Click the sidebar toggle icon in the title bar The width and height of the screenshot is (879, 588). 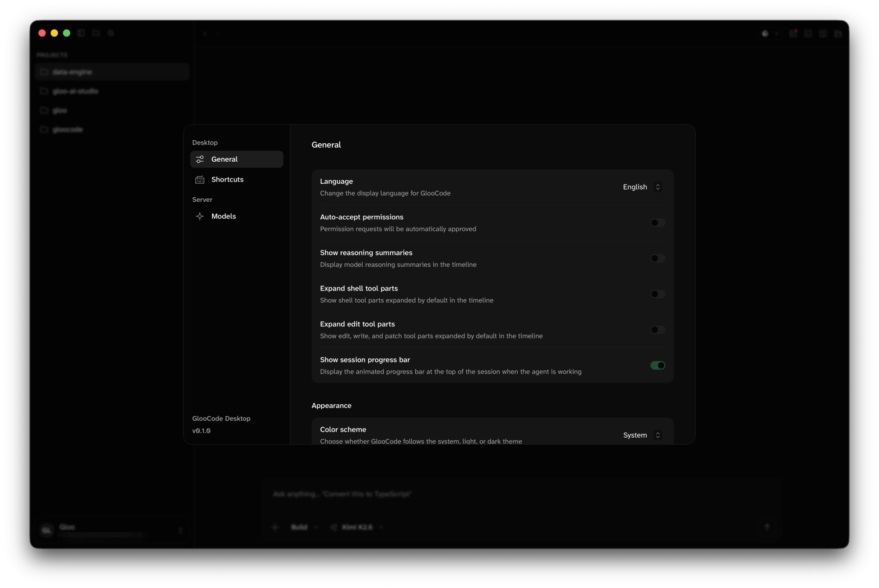pyautogui.click(x=81, y=33)
